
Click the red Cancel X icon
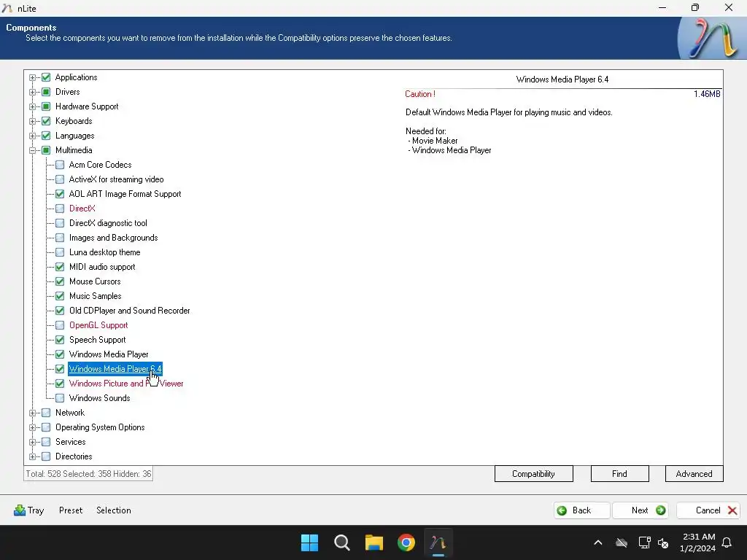(x=732, y=510)
